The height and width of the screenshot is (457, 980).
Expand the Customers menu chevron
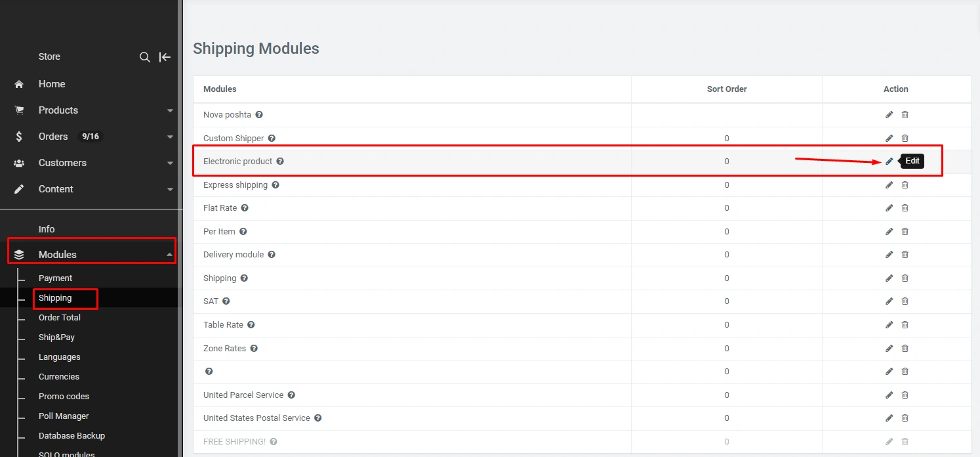click(170, 163)
